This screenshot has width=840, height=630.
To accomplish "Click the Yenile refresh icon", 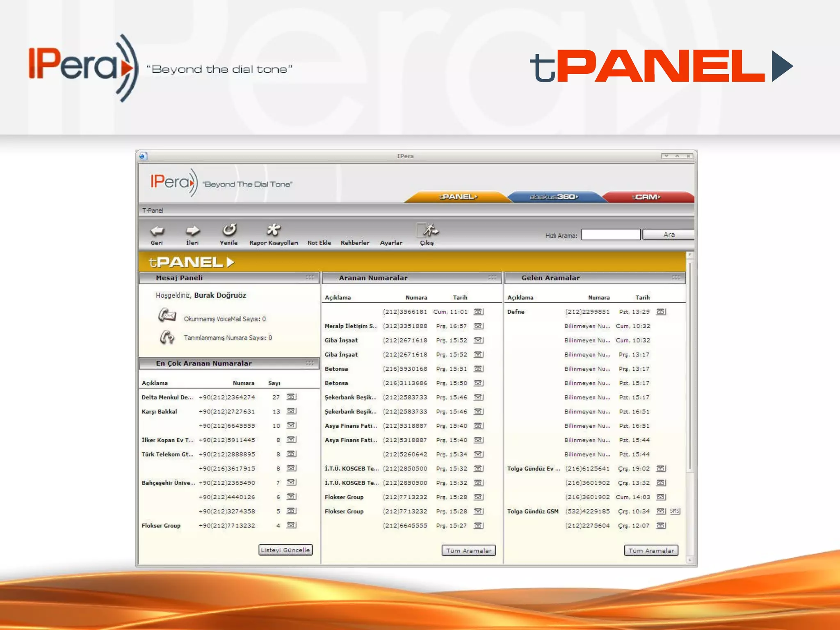I will tap(229, 230).
